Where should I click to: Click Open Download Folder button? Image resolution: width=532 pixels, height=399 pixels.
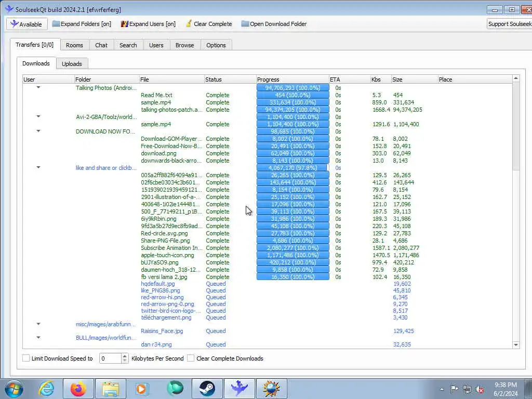click(x=274, y=24)
